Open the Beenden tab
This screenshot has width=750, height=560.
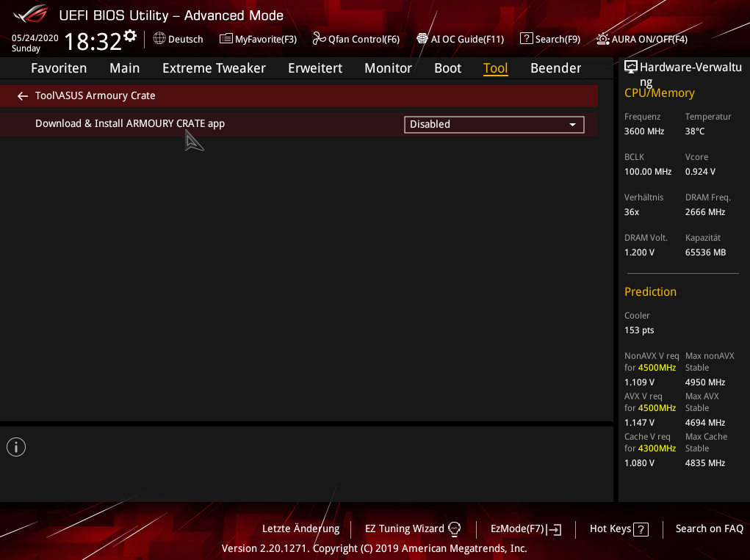[x=556, y=68]
